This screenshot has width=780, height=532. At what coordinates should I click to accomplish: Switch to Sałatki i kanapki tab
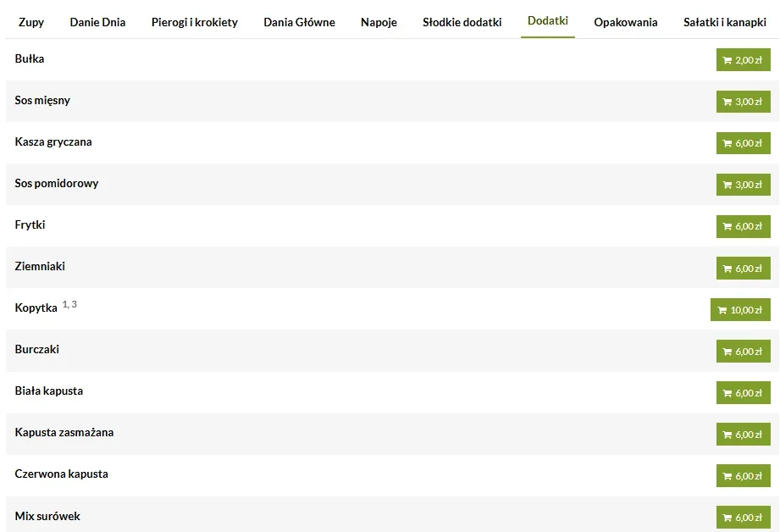coord(724,22)
